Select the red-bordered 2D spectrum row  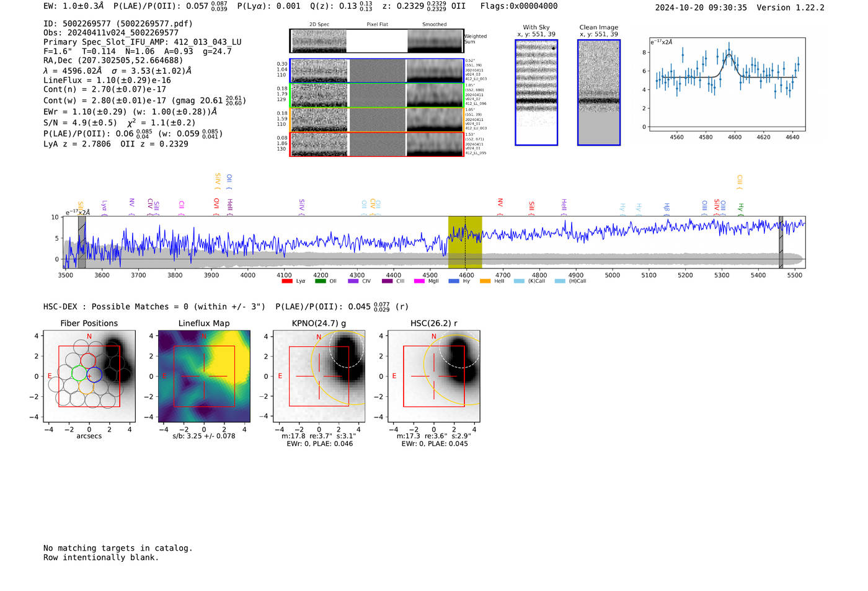pyautogui.click(x=377, y=144)
